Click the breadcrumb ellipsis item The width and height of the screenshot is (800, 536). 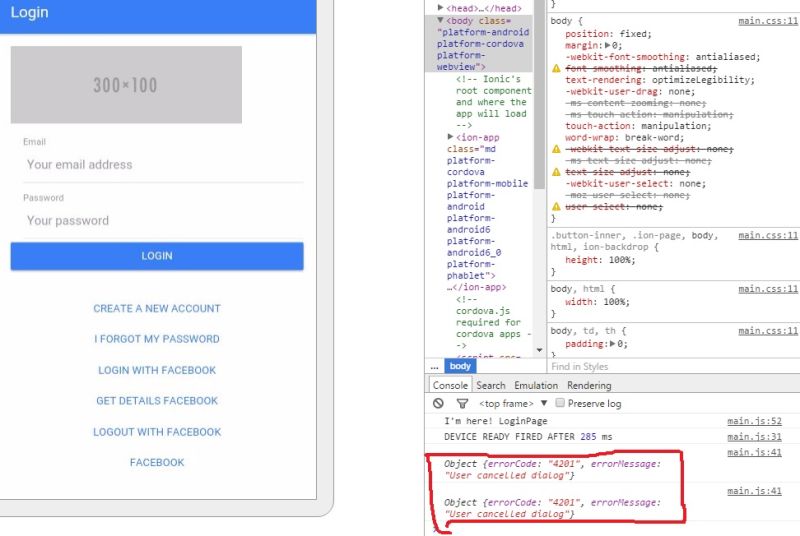tap(434, 366)
